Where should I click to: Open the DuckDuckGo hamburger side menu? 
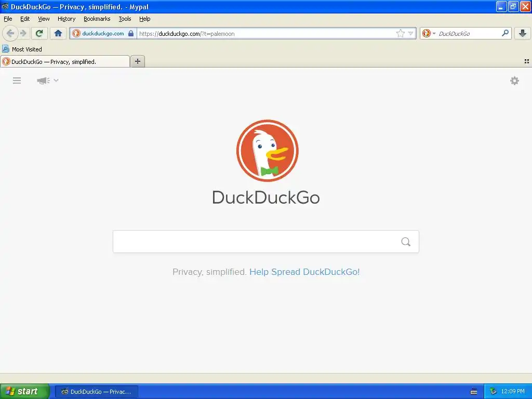pyautogui.click(x=17, y=81)
